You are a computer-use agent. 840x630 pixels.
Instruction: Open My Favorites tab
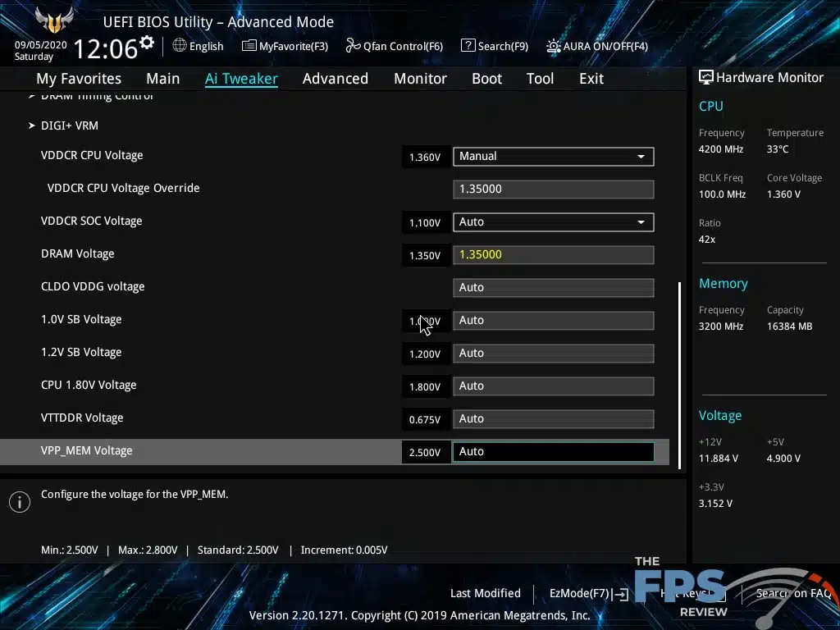[79, 79]
